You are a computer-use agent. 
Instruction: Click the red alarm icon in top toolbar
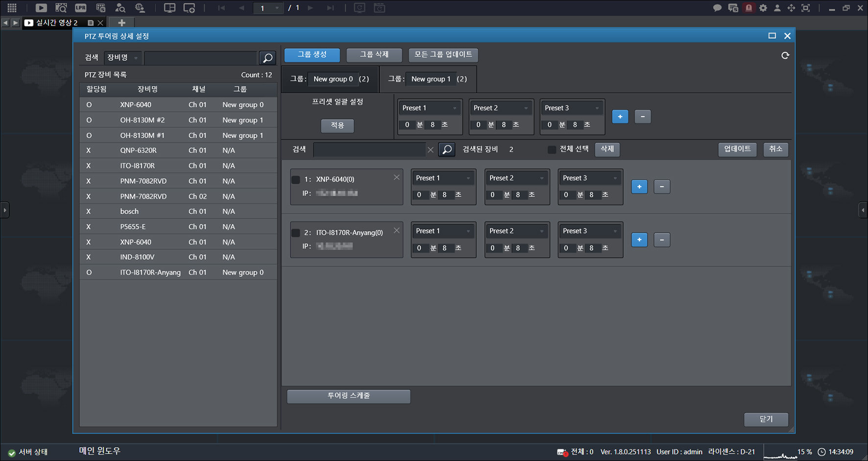748,8
